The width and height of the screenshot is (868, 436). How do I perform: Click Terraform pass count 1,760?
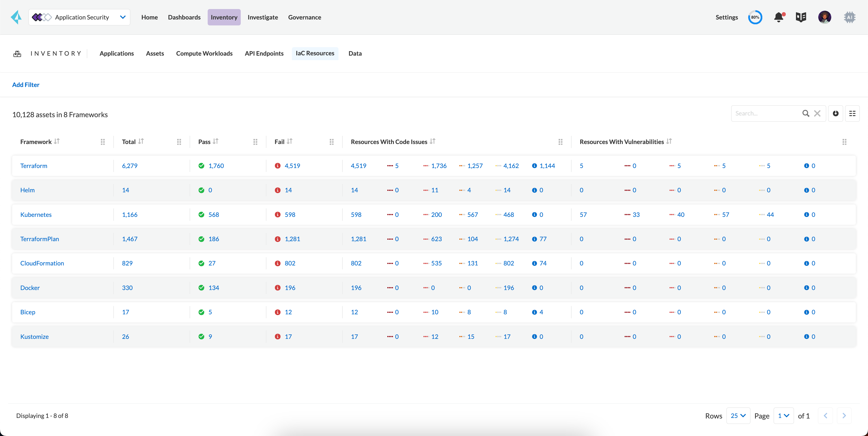(216, 166)
